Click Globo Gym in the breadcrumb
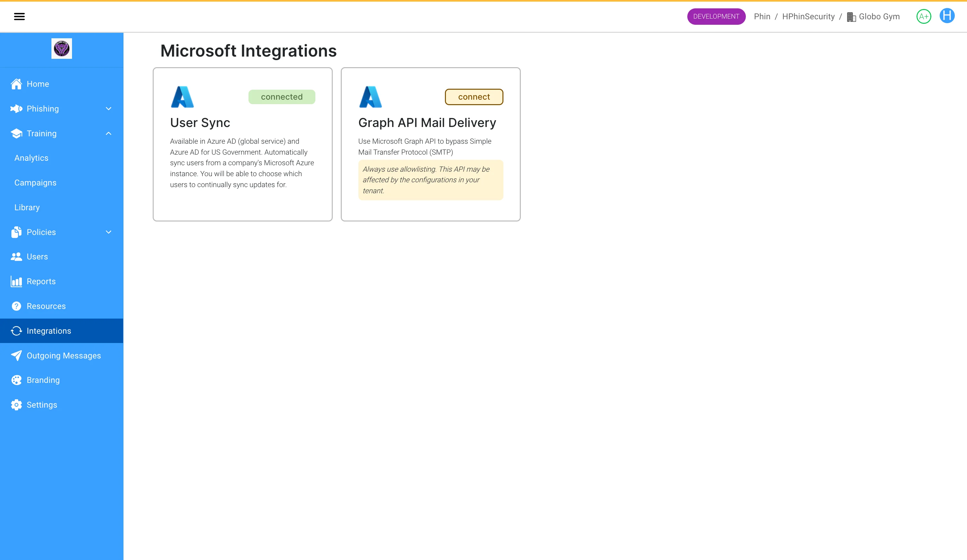 coord(879,16)
